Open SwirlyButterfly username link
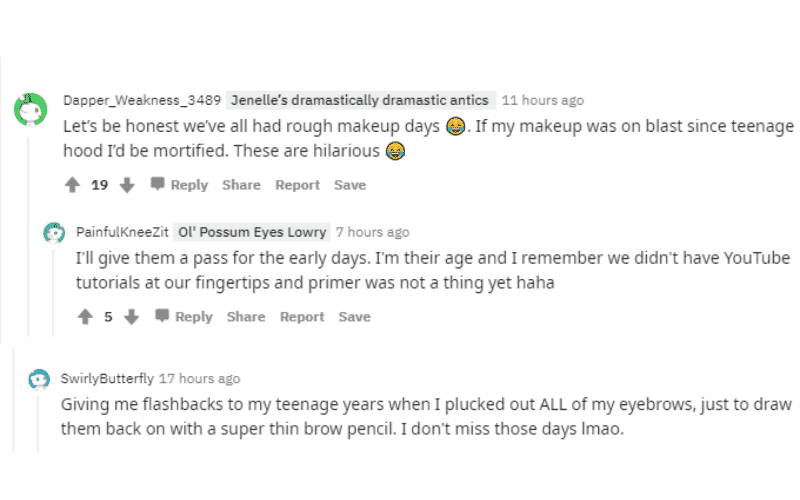This screenshot has width=800, height=500. [x=107, y=379]
